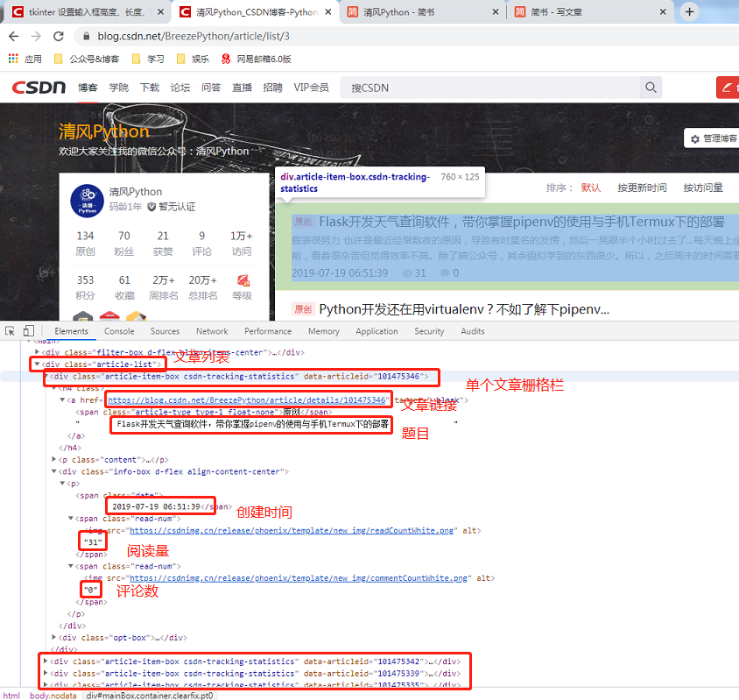Go back with the browser back arrow
The width and height of the screenshot is (739, 700).
[14, 36]
